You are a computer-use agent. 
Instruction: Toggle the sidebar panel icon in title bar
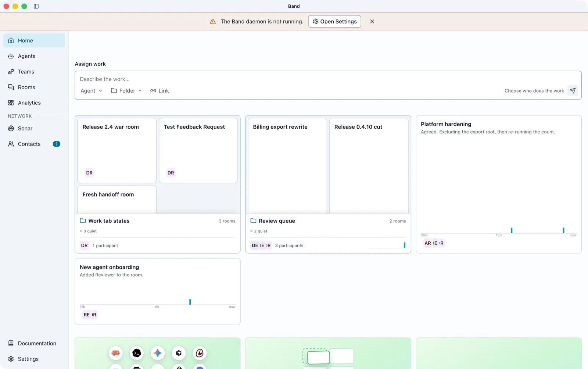tap(36, 6)
